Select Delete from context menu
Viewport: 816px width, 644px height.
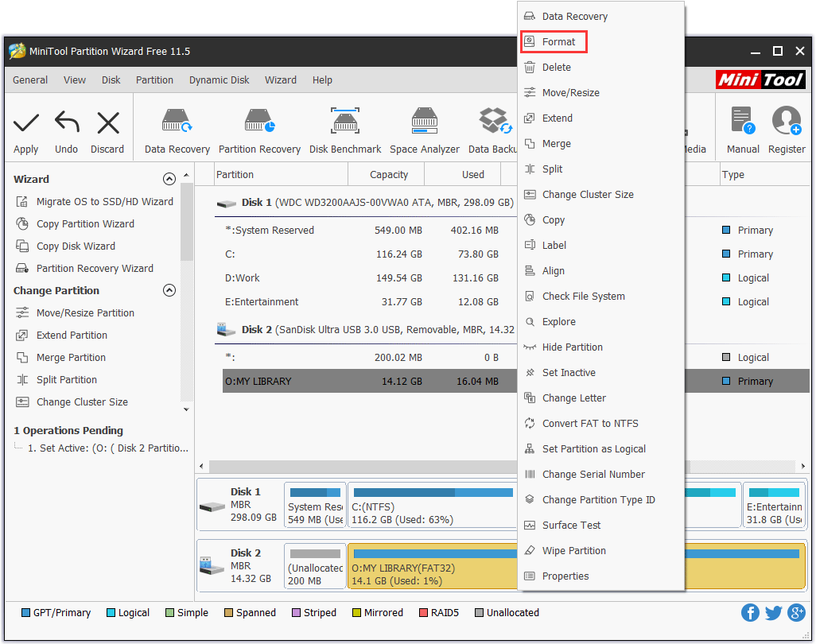601,67
